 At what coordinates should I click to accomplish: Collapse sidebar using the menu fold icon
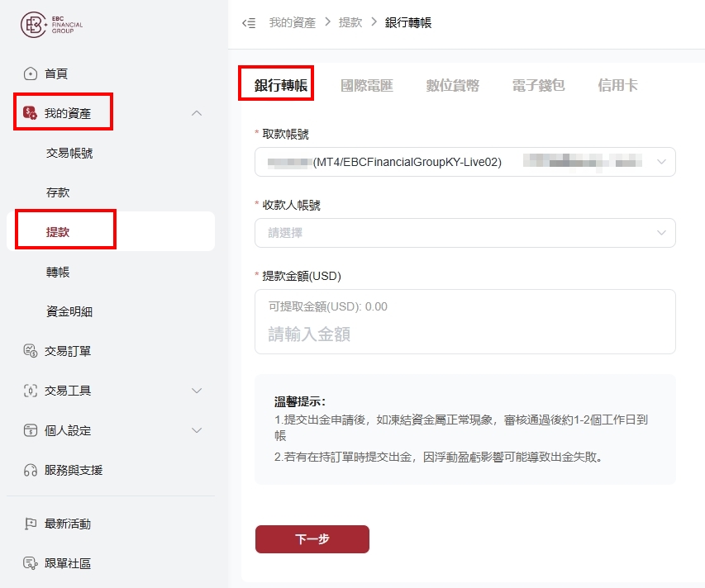(249, 23)
